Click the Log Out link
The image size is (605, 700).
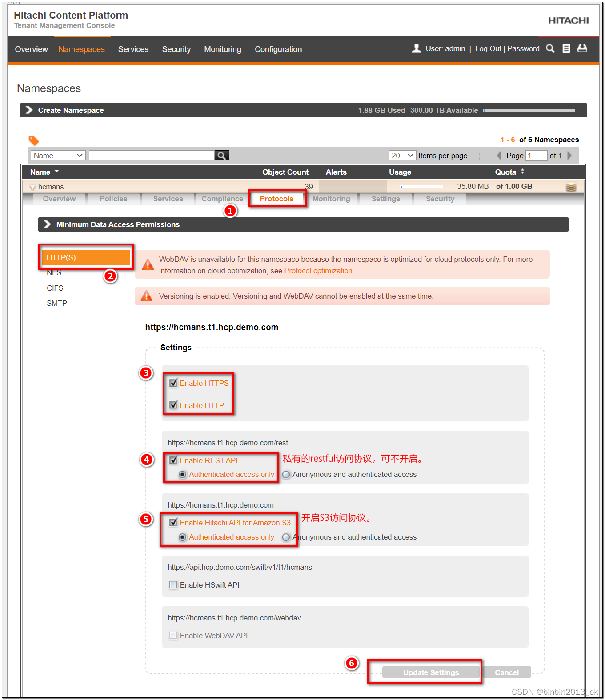488,48
